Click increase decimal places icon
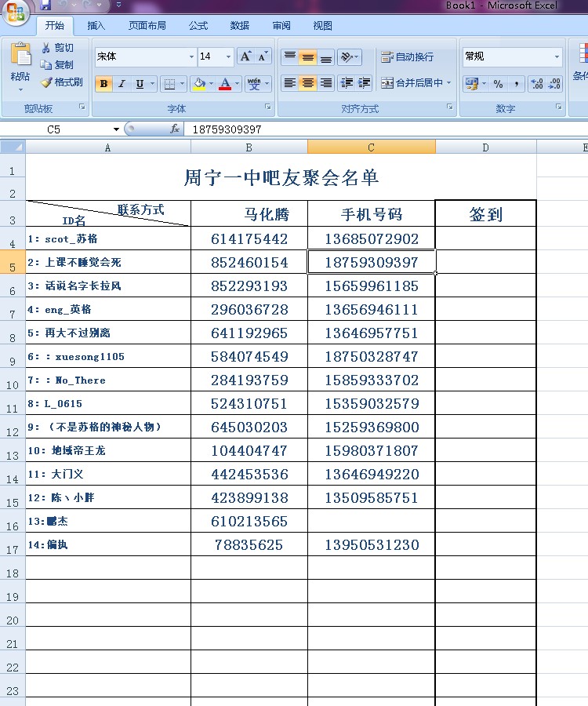588x706 pixels. pyautogui.click(x=537, y=84)
